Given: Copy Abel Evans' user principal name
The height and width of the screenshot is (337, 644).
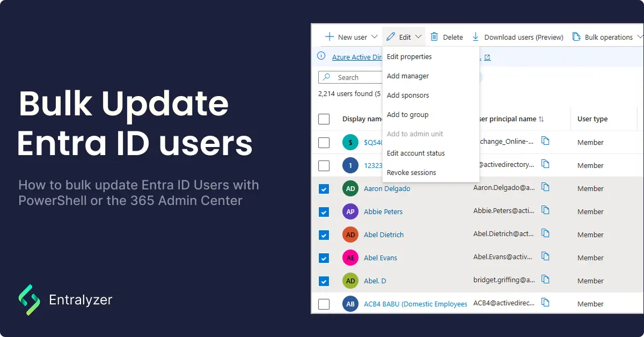Looking at the screenshot, I should [x=545, y=257].
